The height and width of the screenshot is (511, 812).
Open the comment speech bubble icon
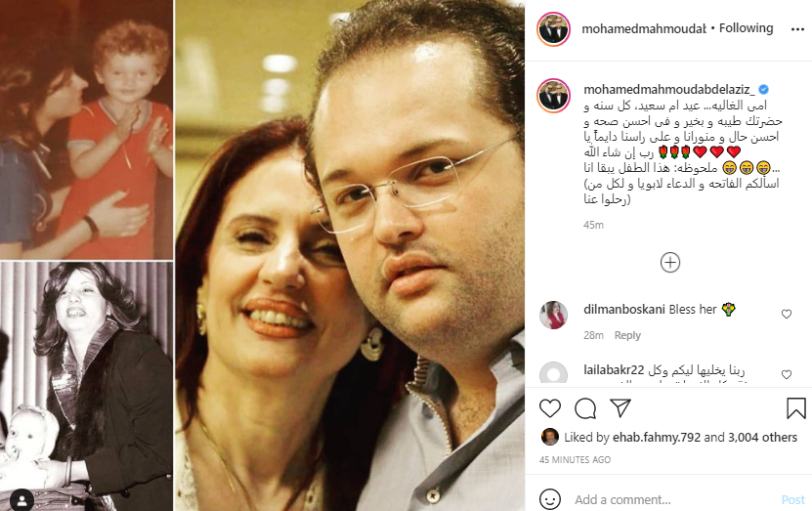[x=585, y=408]
